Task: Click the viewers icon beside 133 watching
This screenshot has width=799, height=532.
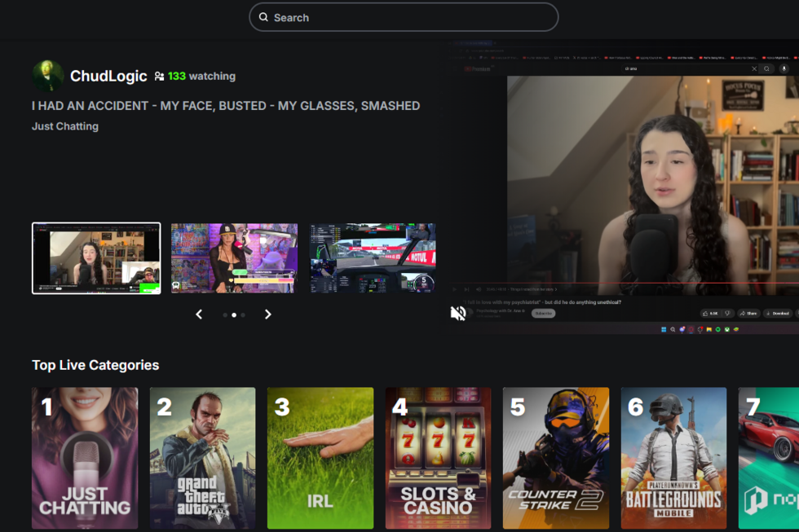Action: [159, 76]
